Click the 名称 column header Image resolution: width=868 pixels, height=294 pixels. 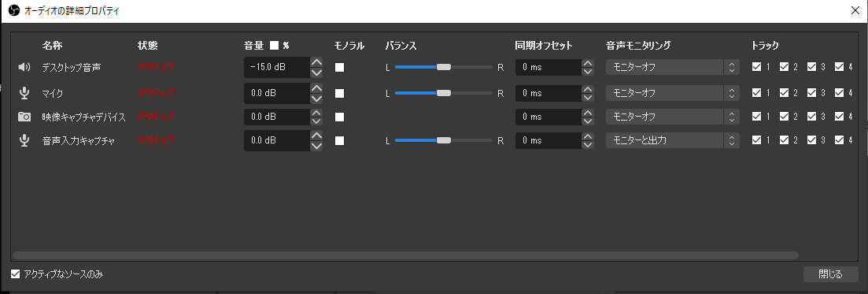52,46
